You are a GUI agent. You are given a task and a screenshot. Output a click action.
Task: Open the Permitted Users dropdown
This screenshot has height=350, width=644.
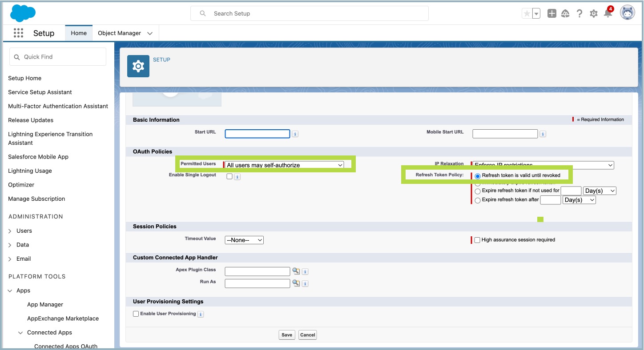click(x=285, y=165)
